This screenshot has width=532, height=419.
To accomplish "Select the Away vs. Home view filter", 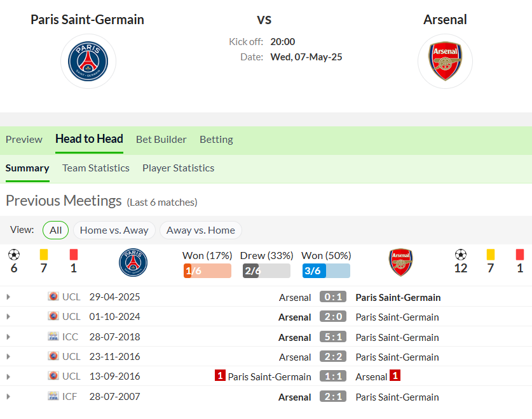I will (200, 230).
